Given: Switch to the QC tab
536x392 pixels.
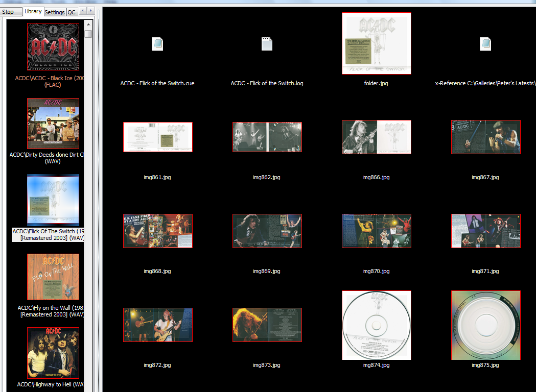Looking at the screenshot, I should tap(72, 12).
